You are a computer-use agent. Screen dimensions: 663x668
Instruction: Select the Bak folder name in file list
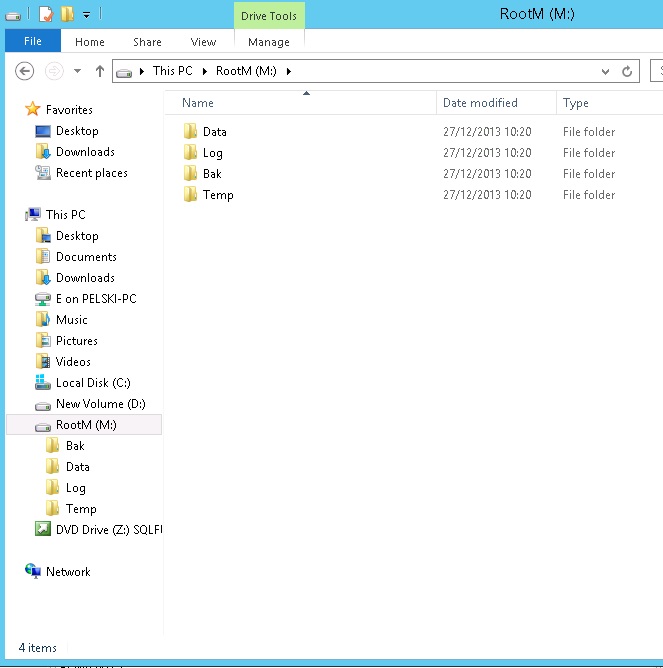(x=212, y=174)
